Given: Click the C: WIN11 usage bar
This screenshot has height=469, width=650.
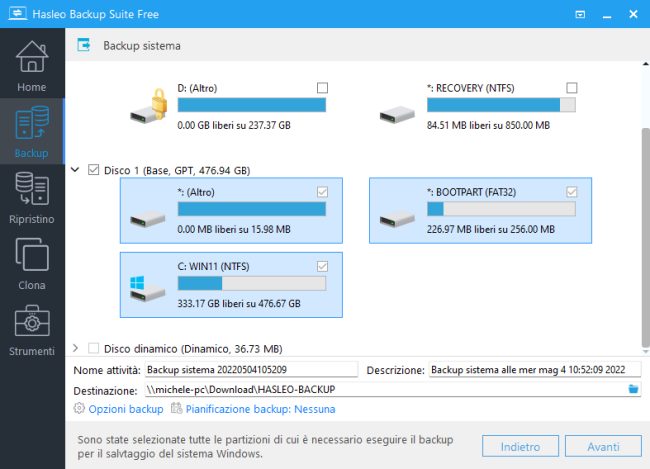Looking at the screenshot, I should 252,283.
